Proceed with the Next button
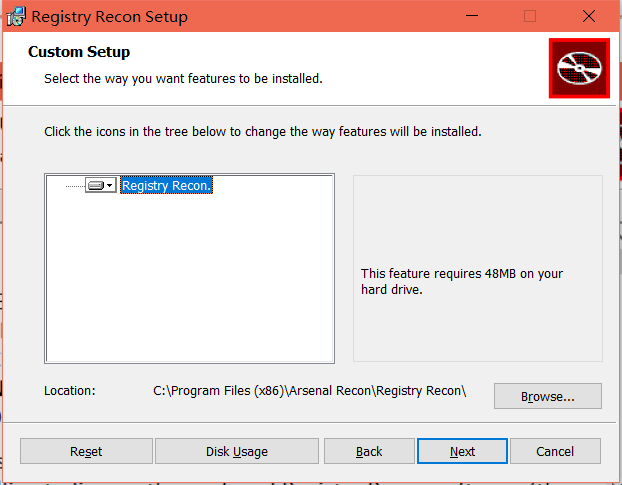This screenshot has width=622, height=485. (462, 451)
